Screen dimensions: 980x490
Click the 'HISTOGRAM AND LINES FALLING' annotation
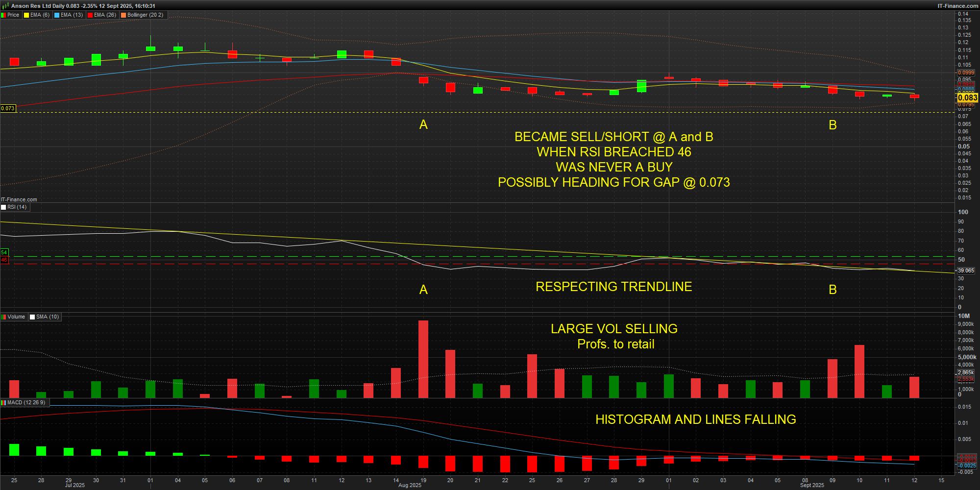pos(695,419)
